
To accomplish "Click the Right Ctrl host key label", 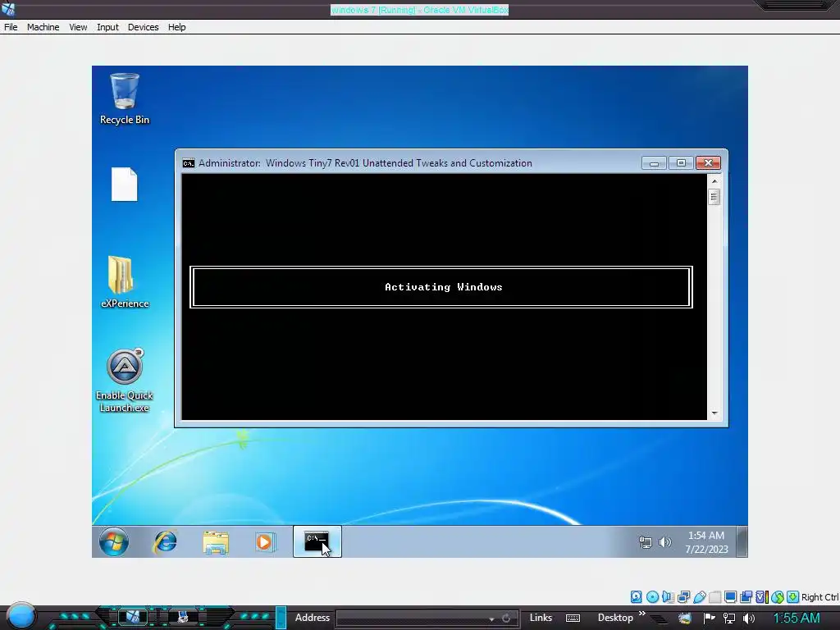I will [x=820, y=597].
